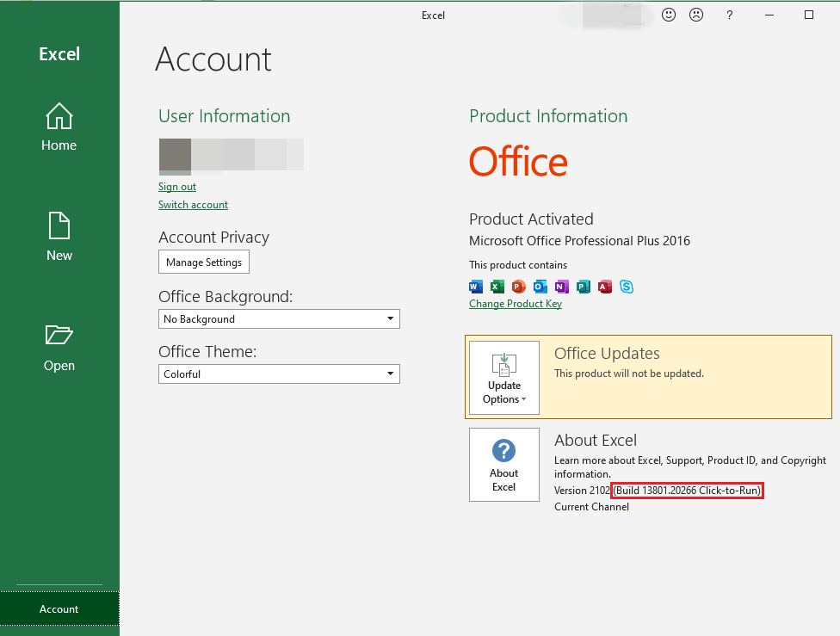This screenshot has height=636, width=840.
Task: Expand the Office Theme dropdown
Action: 279,374
